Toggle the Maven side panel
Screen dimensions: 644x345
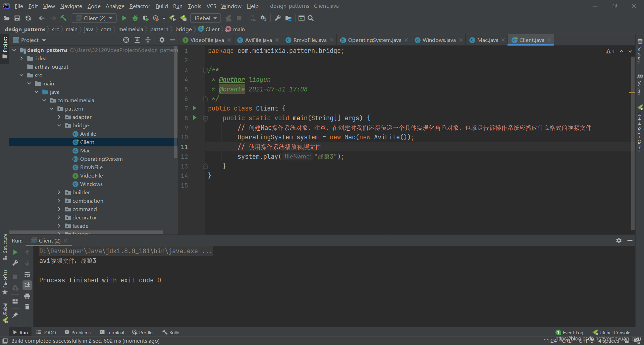click(640, 84)
